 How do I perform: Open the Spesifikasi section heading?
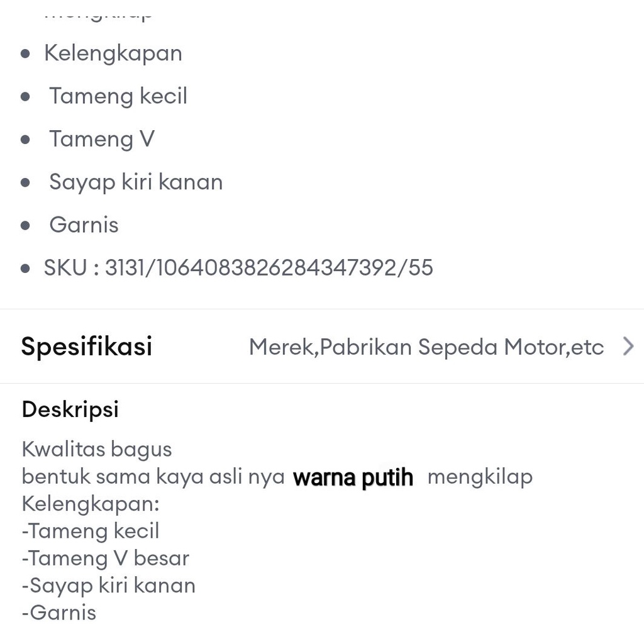[87, 347]
